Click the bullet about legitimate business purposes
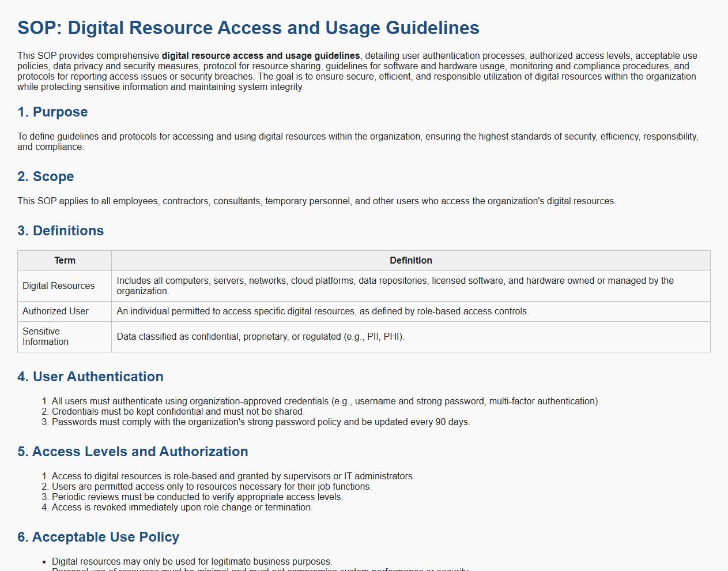Screen dimensions: 728x571 (192, 562)
